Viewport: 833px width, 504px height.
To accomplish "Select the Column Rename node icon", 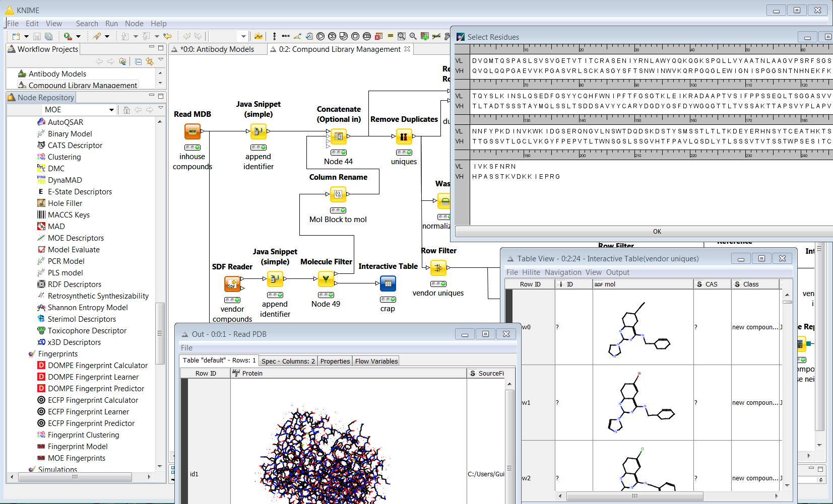I will coord(338,194).
